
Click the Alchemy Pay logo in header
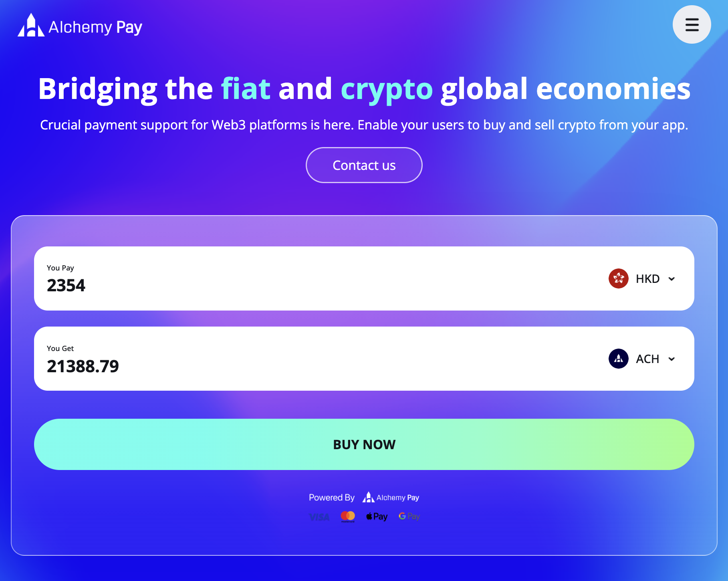[x=31, y=25]
